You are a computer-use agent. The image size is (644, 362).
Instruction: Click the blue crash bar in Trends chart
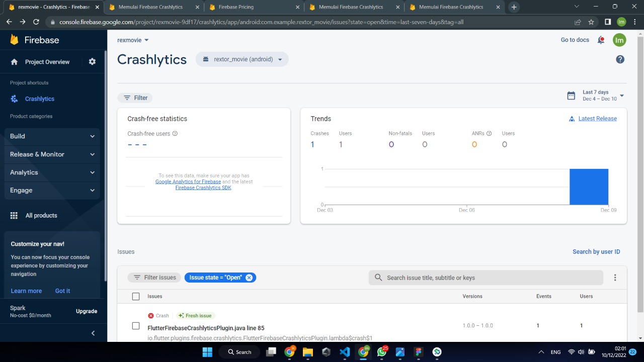589,187
